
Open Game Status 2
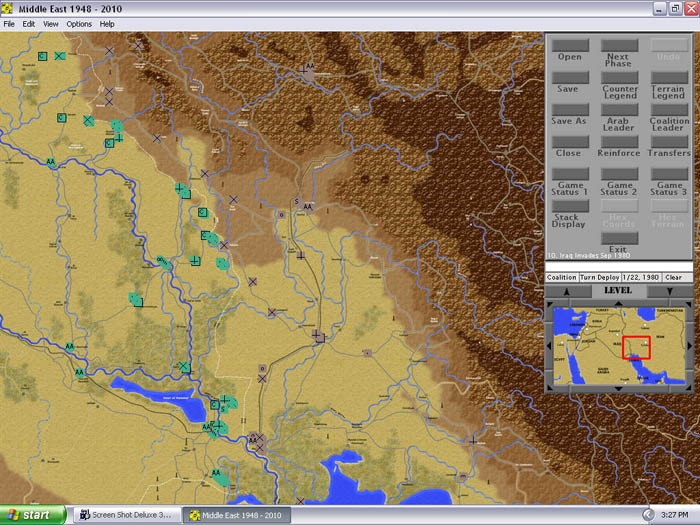tap(619, 174)
